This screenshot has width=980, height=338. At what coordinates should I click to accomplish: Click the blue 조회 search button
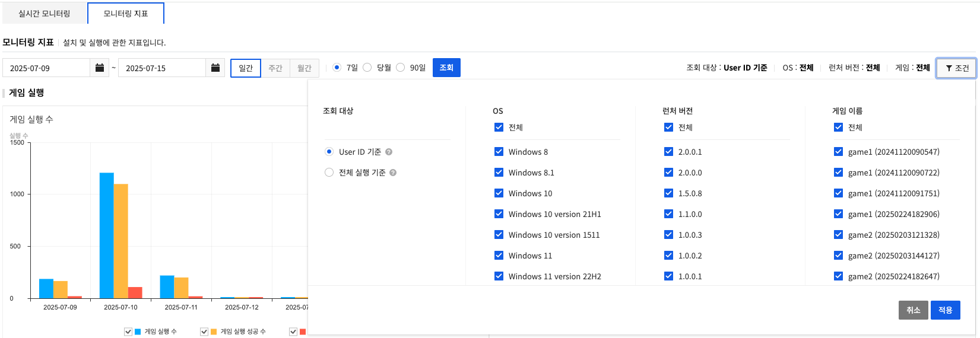click(446, 68)
